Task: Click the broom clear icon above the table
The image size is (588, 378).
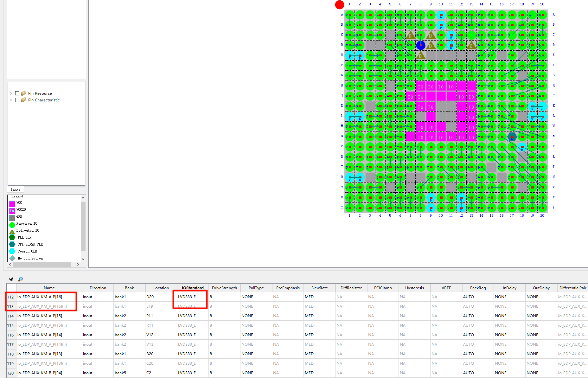Action: click(x=11, y=279)
